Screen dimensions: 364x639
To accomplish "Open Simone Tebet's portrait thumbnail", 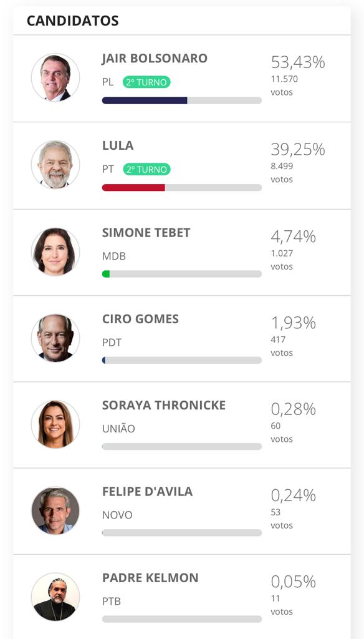I will pyautogui.click(x=55, y=252).
